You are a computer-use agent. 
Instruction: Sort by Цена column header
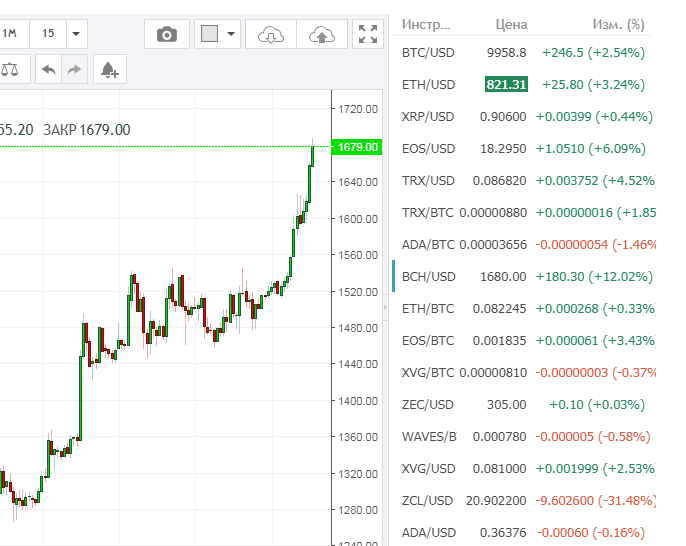[511, 24]
